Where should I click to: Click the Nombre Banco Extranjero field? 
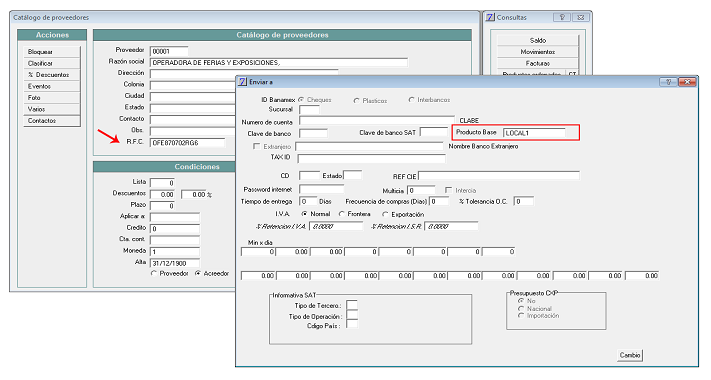369,146
